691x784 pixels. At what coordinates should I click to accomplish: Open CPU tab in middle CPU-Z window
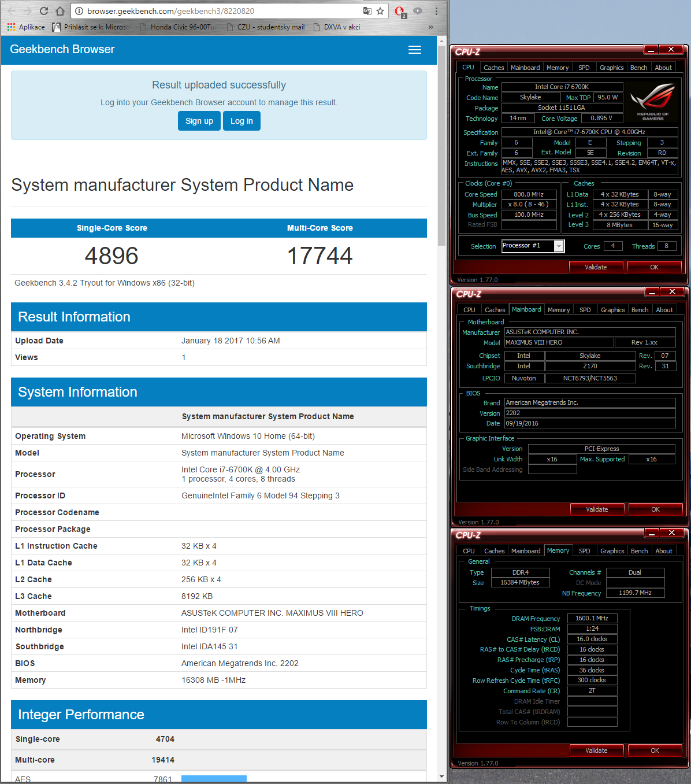pyautogui.click(x=469, y=310)
